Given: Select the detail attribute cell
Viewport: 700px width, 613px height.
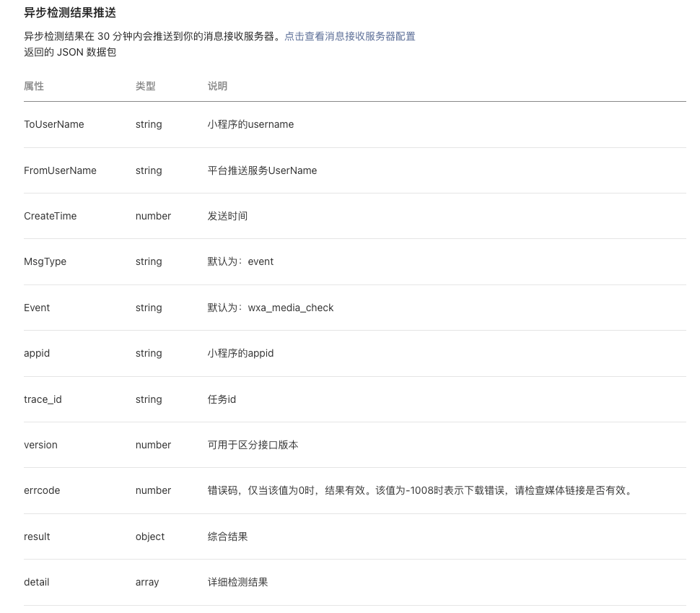Looking at the screenshot, I should [x=37, y=582].
